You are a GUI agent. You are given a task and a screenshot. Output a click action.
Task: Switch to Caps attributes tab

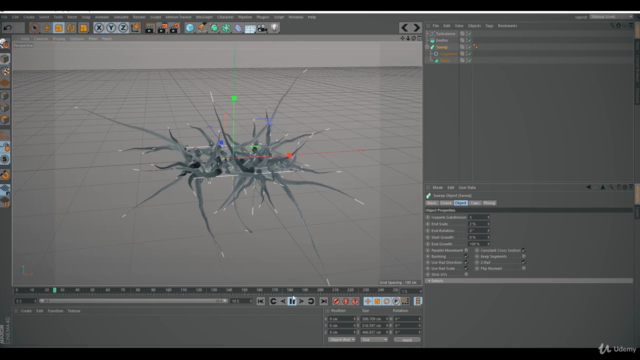click(475, 203)
